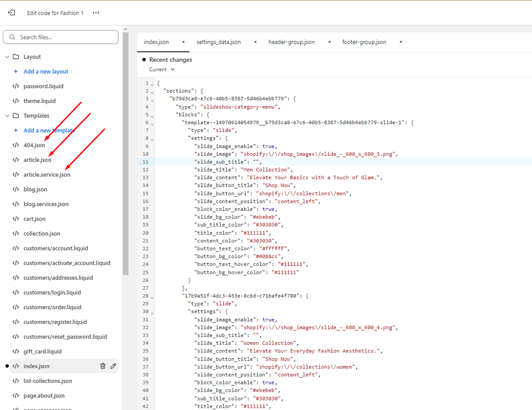Rename index.json using the pencil icon
This screenshot has height=410, width=532.
pos(113,366)
